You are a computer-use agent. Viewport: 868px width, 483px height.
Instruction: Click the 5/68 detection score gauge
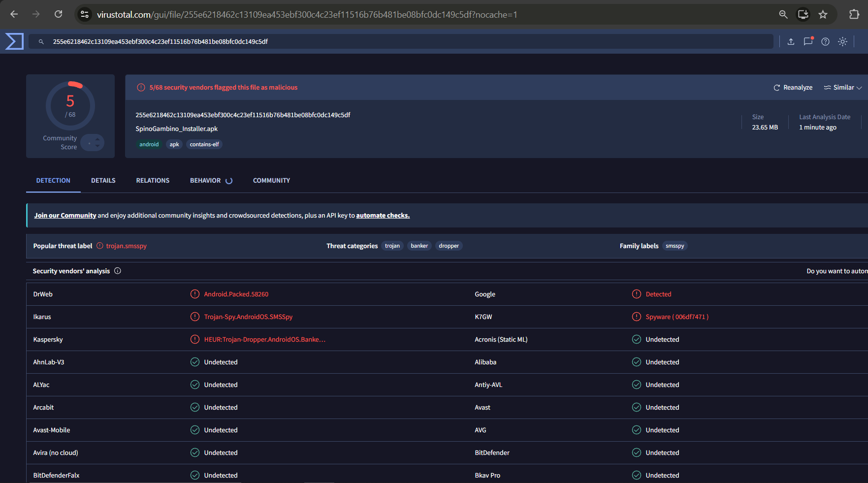tap(70, 105)
